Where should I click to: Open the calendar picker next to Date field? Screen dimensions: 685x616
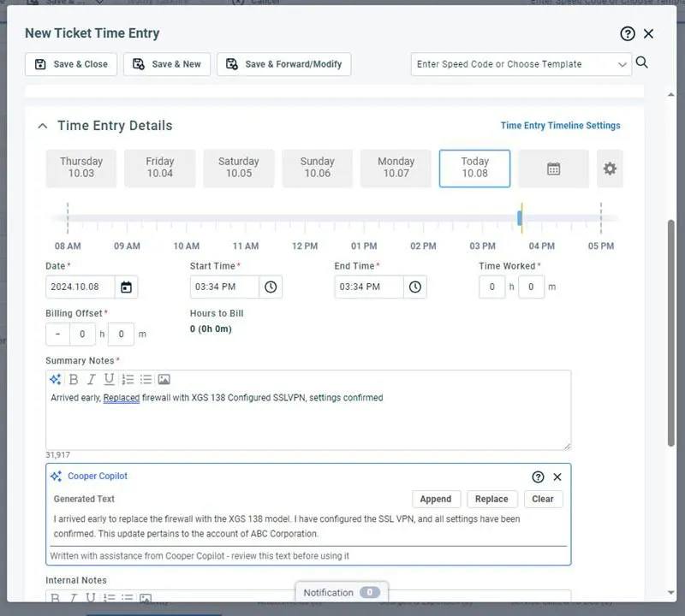[127, 287]
